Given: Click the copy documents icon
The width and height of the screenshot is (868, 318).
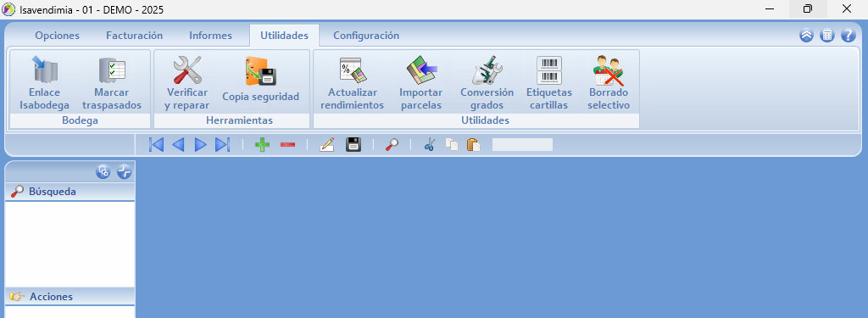Looking at the screenshot, I should pyautogui.click(x=452, y=145).
